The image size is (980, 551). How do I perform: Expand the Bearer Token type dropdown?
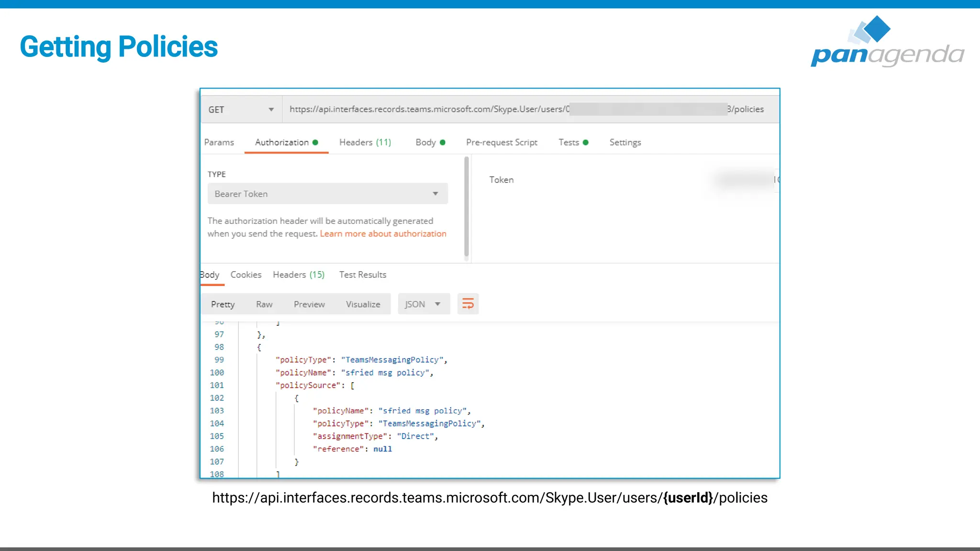point(328,194)
